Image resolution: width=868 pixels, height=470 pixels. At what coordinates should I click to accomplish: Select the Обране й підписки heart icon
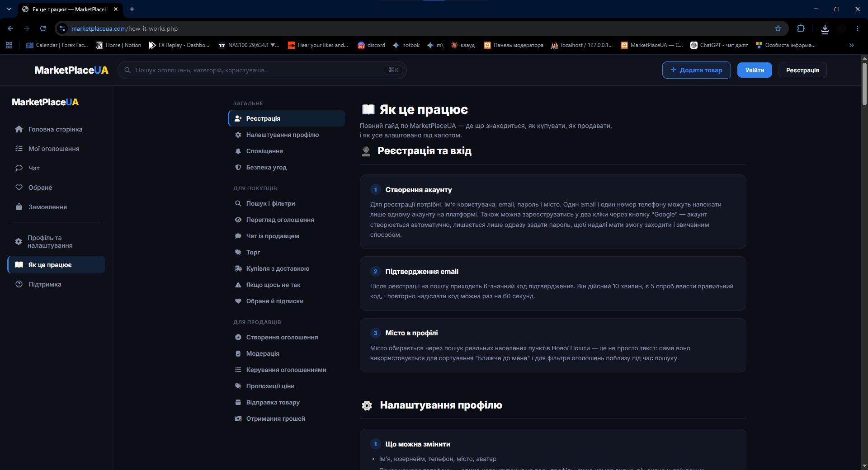238,301
